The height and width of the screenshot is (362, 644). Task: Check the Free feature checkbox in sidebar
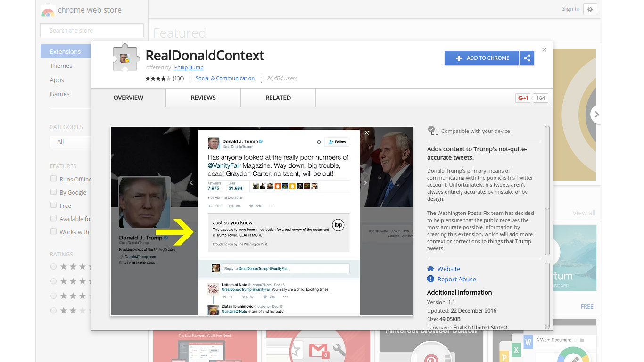pos(54,205)
